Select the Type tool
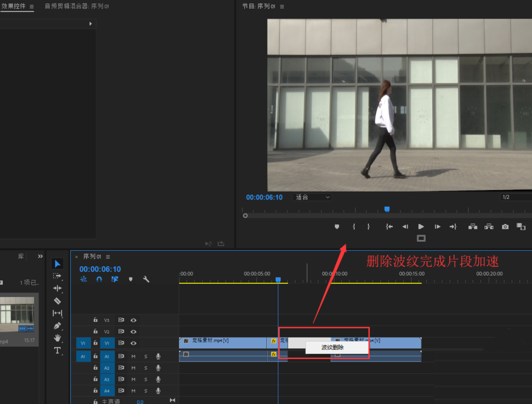The height and width of the screenshot is (404, 532). click(x=58, y=351)
